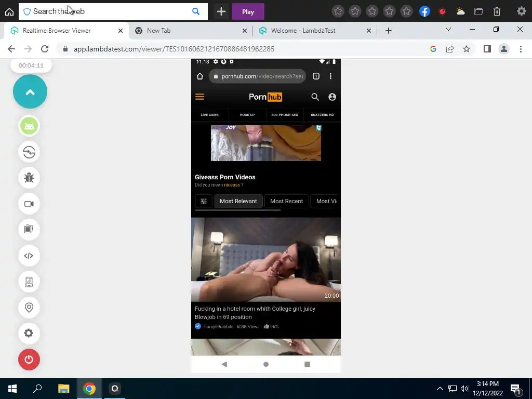Show hidden system tray icons
Screen dimensions: 532x399
pos(440,389)
